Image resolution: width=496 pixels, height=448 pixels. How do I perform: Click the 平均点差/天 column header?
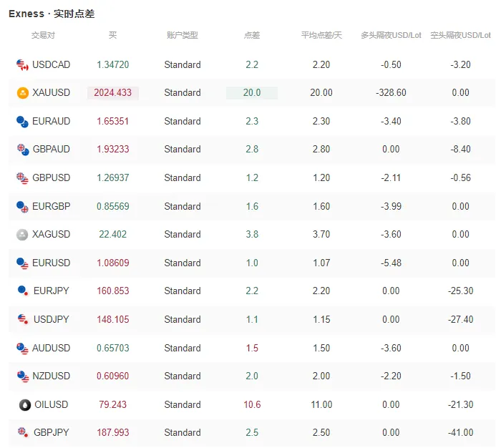[321, 35]
